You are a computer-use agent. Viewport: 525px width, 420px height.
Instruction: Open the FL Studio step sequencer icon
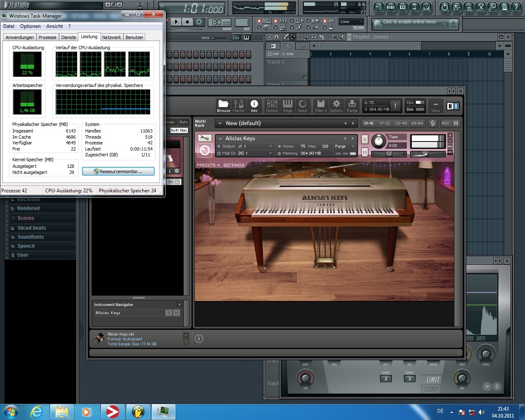[390, 7]
